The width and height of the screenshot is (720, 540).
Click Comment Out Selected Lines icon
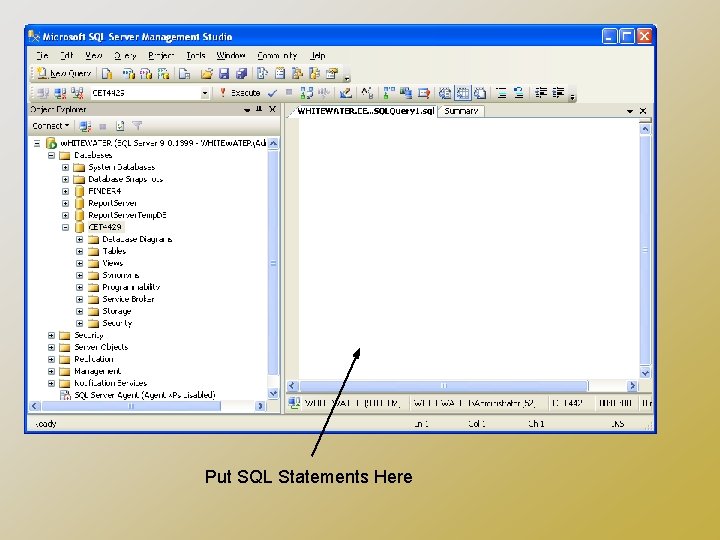pos(501,93)
